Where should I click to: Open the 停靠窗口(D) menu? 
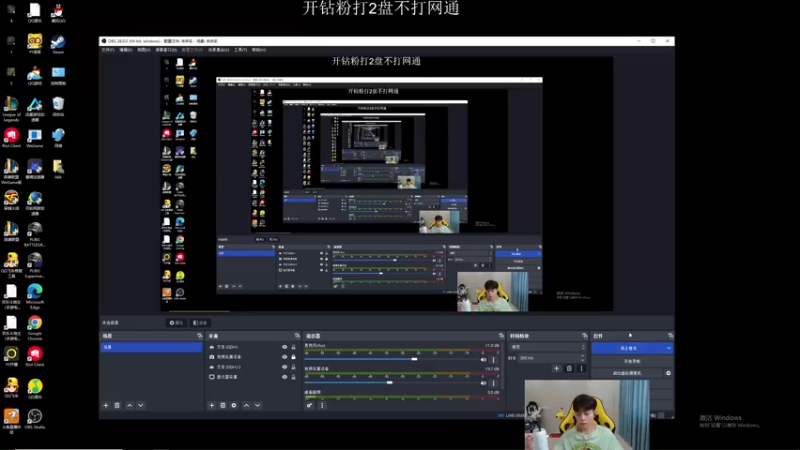(166, 50)
